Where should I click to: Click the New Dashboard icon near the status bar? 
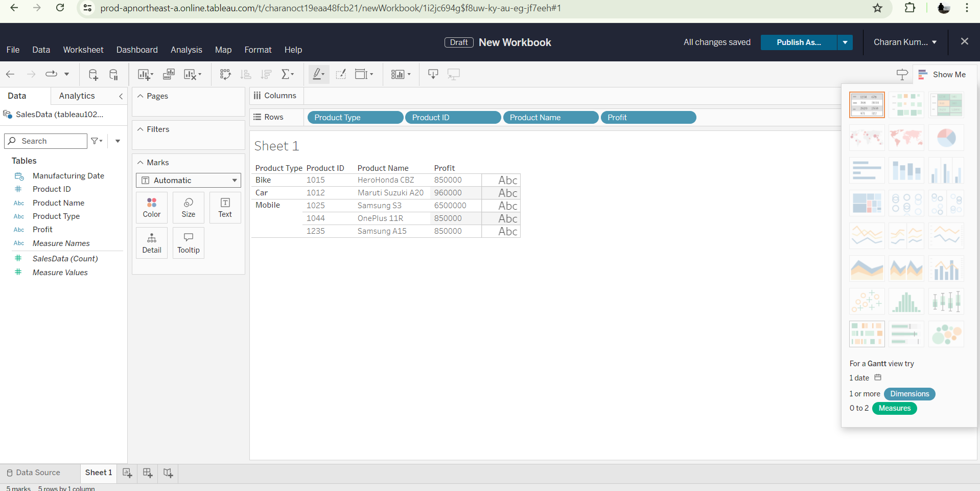147,473
